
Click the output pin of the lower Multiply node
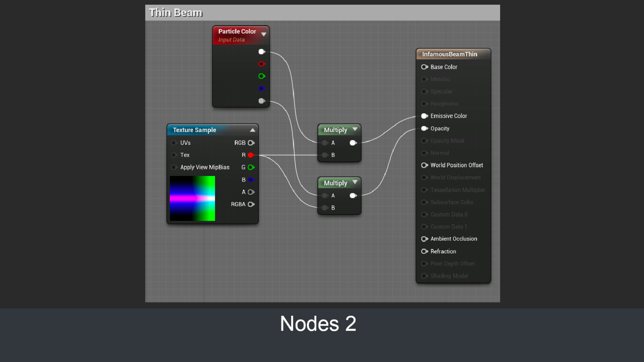353,195
